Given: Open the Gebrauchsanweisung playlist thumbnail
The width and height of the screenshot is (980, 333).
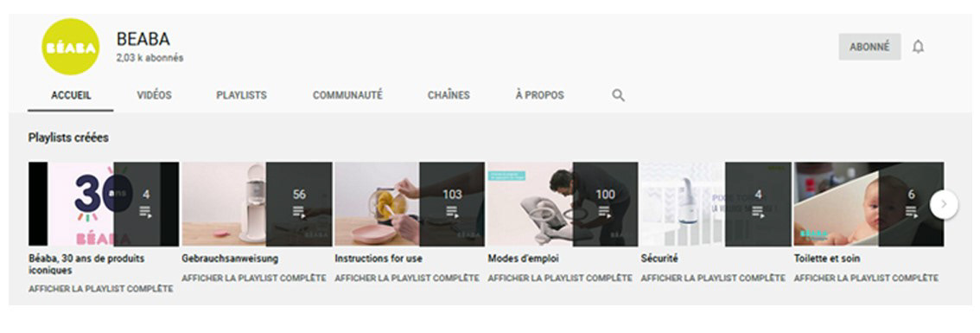Looking at the screenshot, I should point(257,204).
